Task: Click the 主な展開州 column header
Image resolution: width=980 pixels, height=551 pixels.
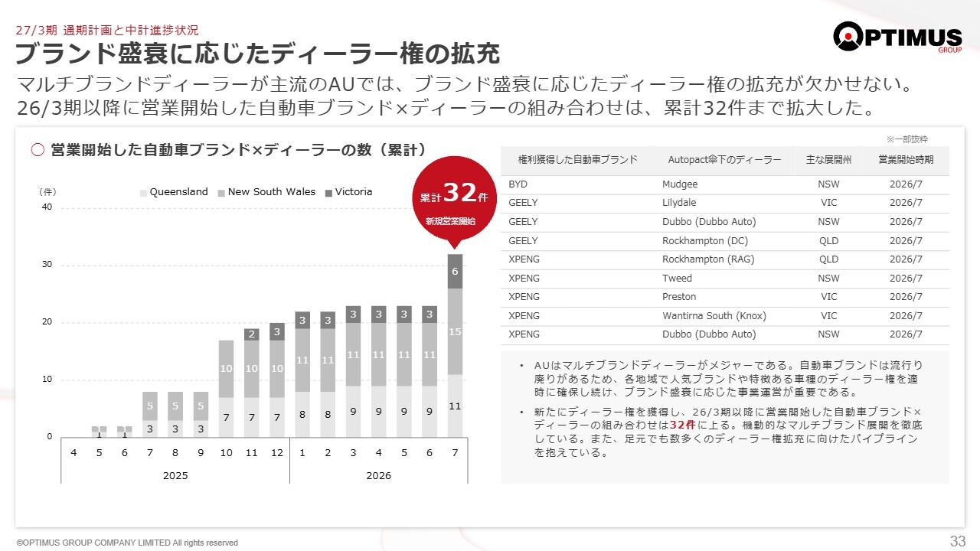Action: click(x=828, y=160)
